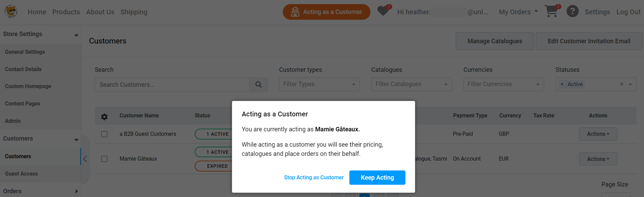644x197 pixels.
Task: Open the wishlist heart icon
Action: (383, 11)
